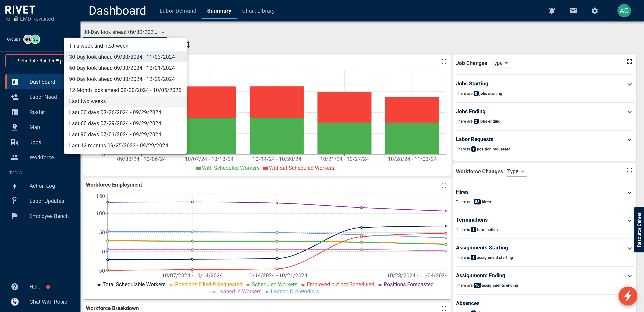Viewport: 644px width, 312px height.
Task: Expand Workforce Breakdown chart to fullscreen
Action: 444,308
